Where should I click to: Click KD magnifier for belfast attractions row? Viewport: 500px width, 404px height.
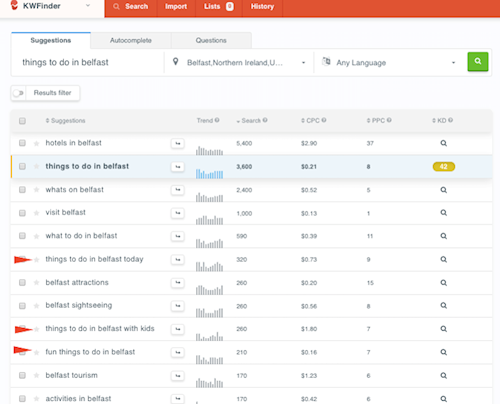443,283
